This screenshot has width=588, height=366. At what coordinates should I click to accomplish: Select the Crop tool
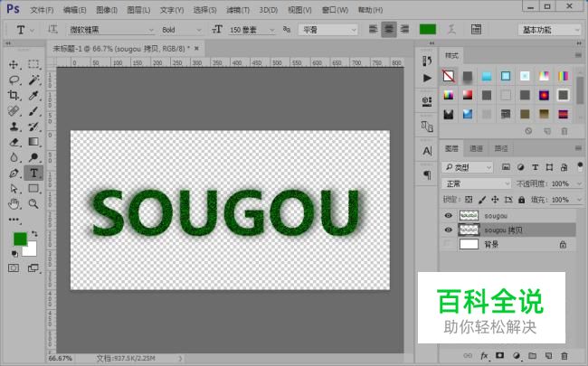pos(14,95)
